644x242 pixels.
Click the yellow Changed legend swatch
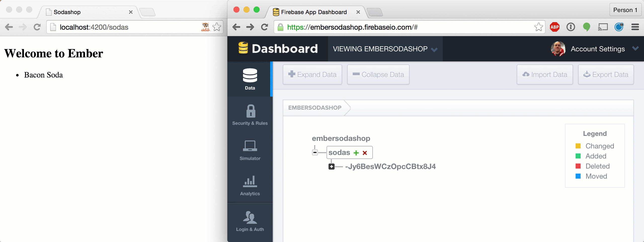pyautogui.click(x=578, y=146)
